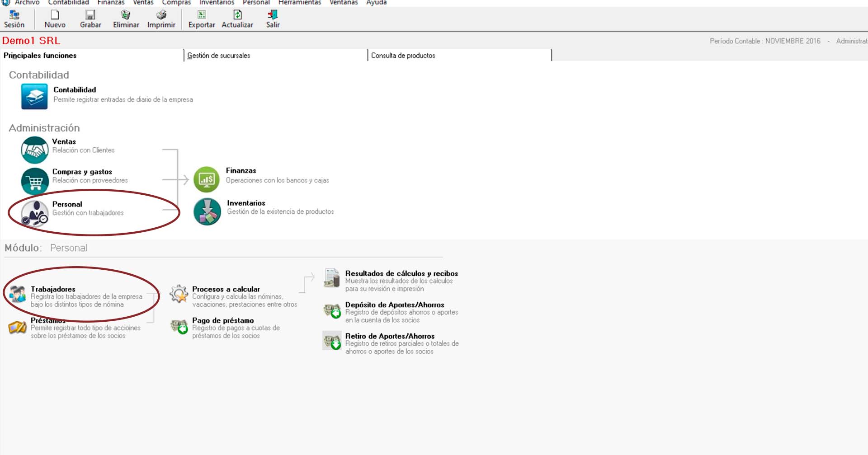Select the Compras y gastos cart icon
The height and width of the screenshot is (455, 868).
[34, 181]
